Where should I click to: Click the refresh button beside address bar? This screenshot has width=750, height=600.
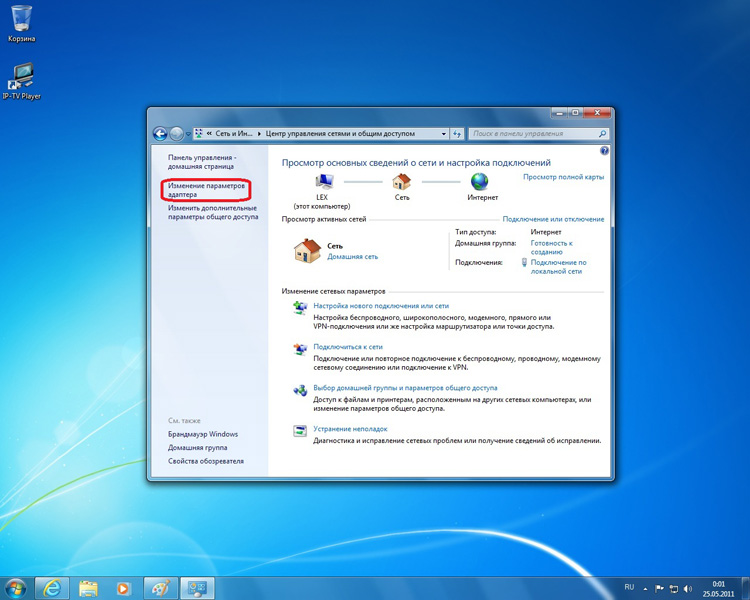click(x=457, y=134)
